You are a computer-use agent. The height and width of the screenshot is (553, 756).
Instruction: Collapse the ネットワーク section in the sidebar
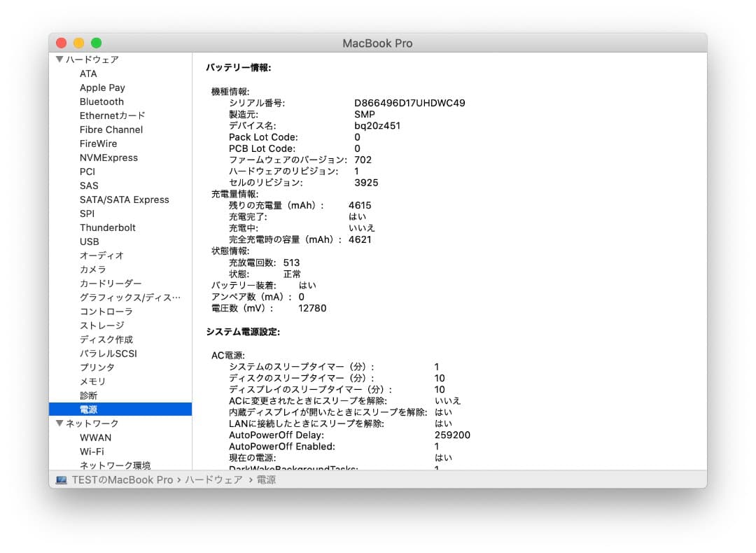point(59,423)
